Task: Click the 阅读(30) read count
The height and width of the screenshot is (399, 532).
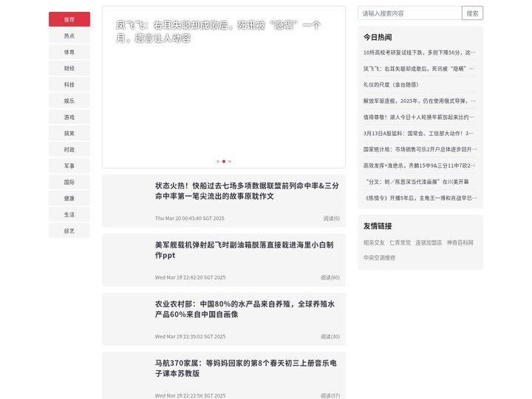Action: click(330, 337)
